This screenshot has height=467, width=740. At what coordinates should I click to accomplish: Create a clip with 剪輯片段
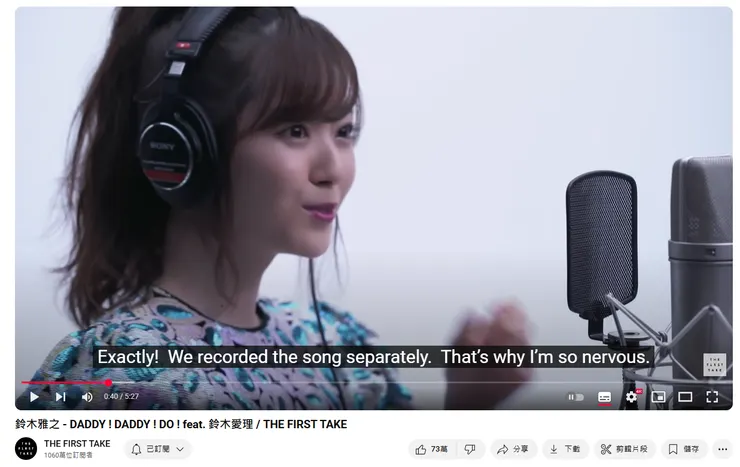click(x=624, y=449)
